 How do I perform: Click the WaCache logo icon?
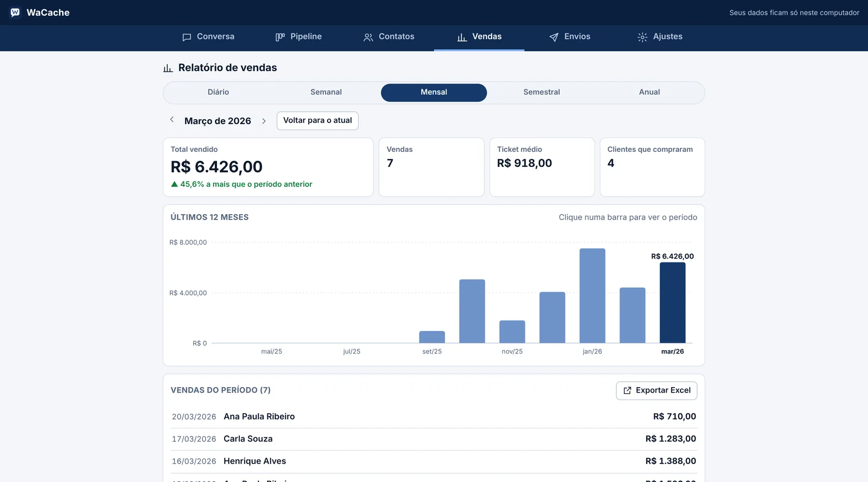tap(15, 12)
